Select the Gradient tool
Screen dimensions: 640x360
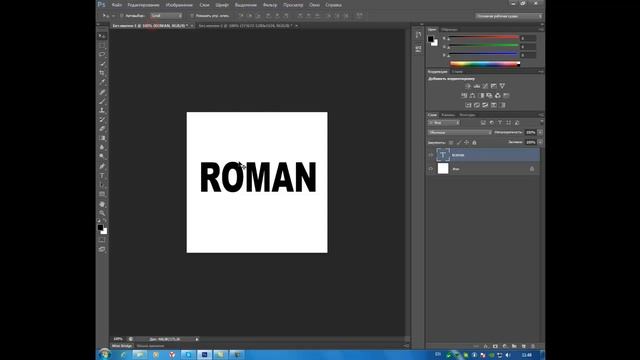pyautogui.click(x=102, y=138)
